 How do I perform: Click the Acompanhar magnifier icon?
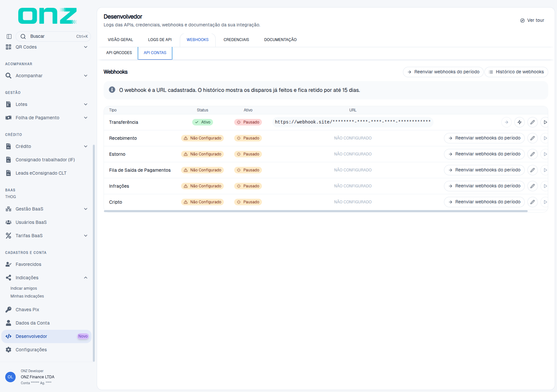8,76
